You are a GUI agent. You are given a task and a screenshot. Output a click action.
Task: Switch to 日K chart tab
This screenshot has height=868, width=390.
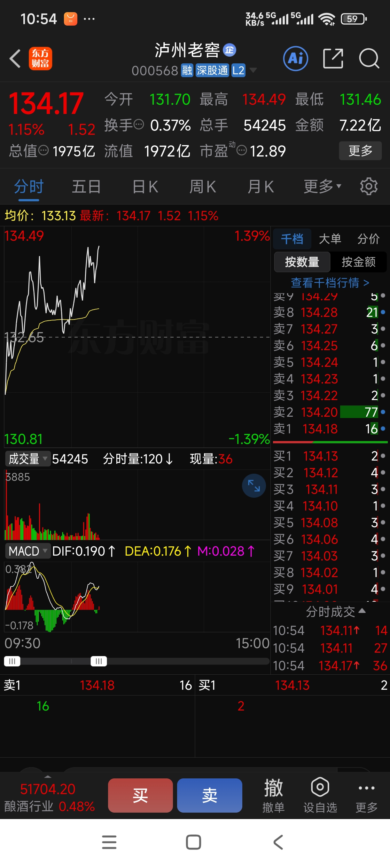(x=145, y=186)
